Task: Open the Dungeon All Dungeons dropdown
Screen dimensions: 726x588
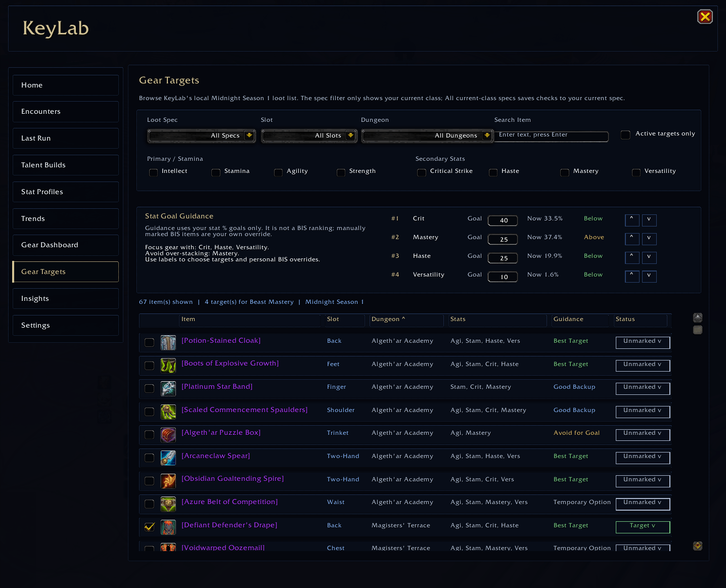Action: click(x=427, y=135)
